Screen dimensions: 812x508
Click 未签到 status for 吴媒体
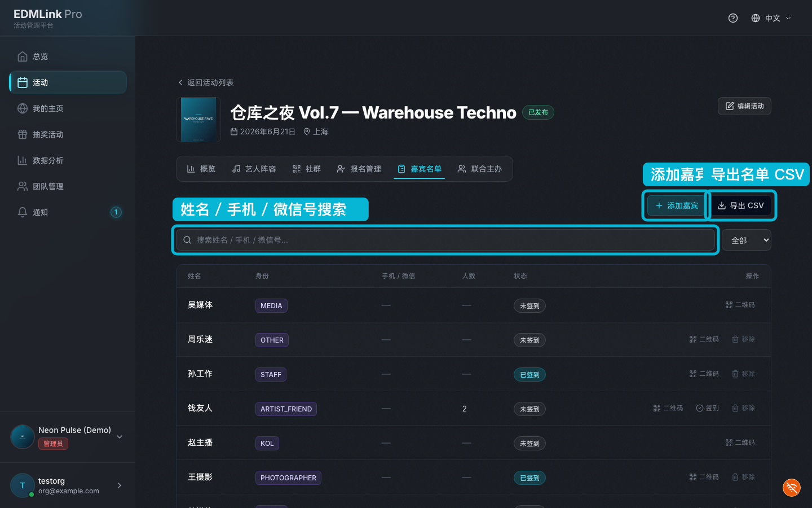pyautogui.click(x=529, y=305)
